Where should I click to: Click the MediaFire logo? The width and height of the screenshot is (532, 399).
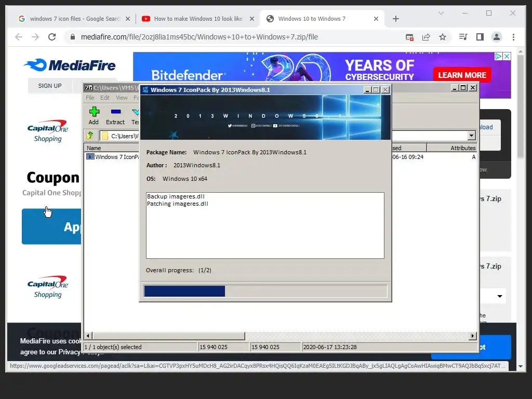[70, 65]
